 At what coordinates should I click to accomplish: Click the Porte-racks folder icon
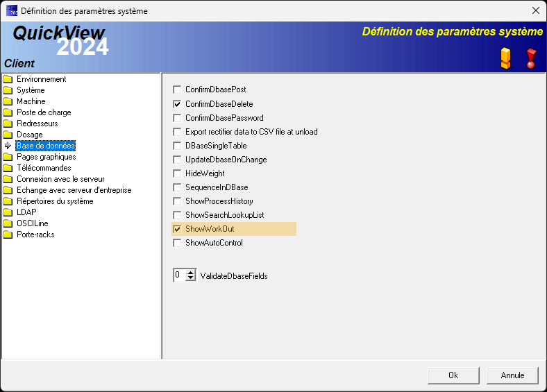pos(8,235)
